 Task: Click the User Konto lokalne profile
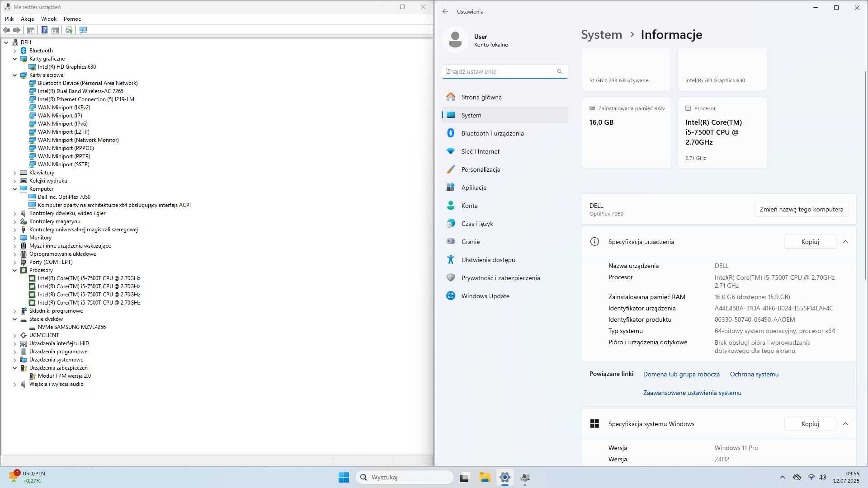[x=476, y=40]
